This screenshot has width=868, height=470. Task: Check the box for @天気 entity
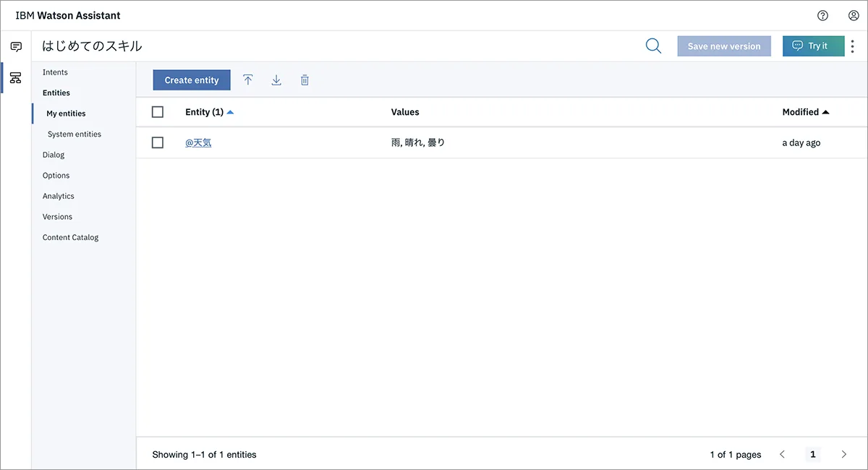[x=158, y=142]
